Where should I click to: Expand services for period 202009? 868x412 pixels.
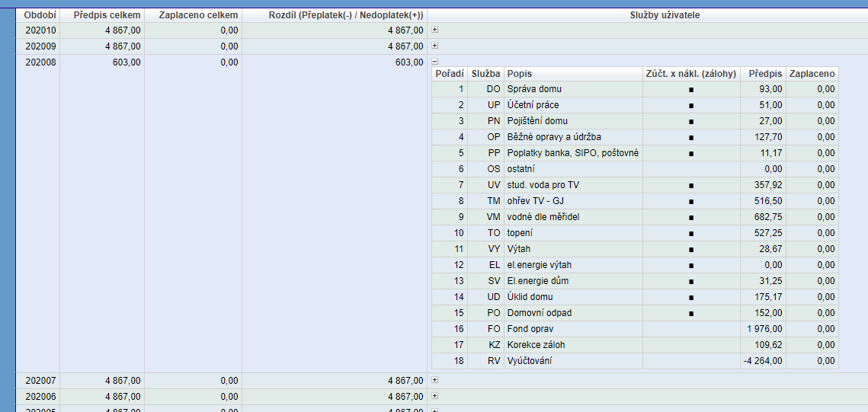click(434, 46)
